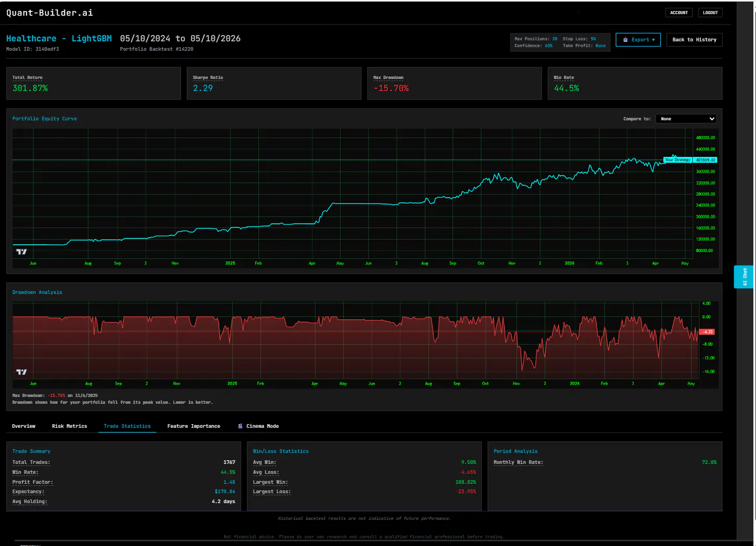Click the 44.5% value in Win Rate card
Screen dimensions: 756x546
pyautogui.click(x=567, y=88)
